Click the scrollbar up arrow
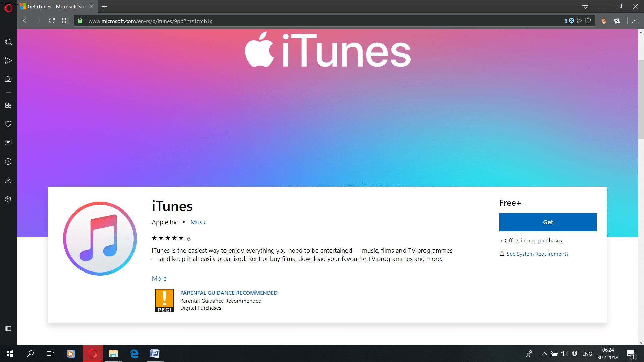Screen dimensions: 644x362 click(641, 32)
